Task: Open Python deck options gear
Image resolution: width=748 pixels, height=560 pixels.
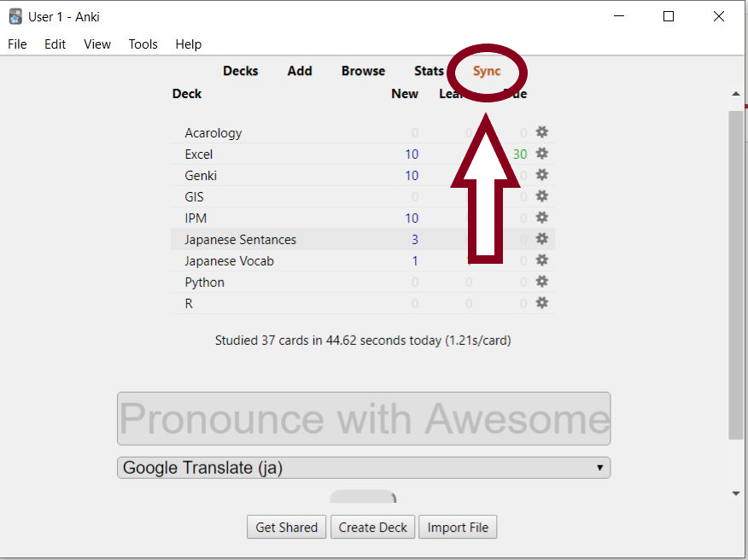Action: pos(541,282)
